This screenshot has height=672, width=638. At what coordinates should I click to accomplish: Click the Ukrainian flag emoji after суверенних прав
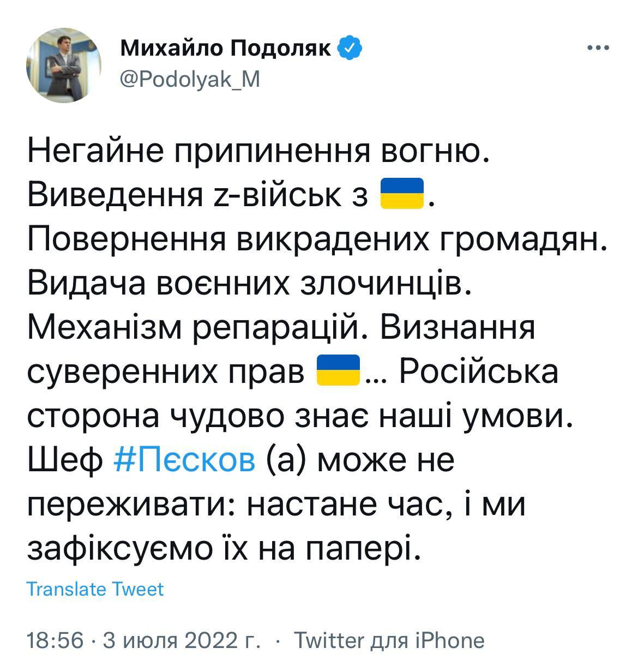[x=339, y=372]
